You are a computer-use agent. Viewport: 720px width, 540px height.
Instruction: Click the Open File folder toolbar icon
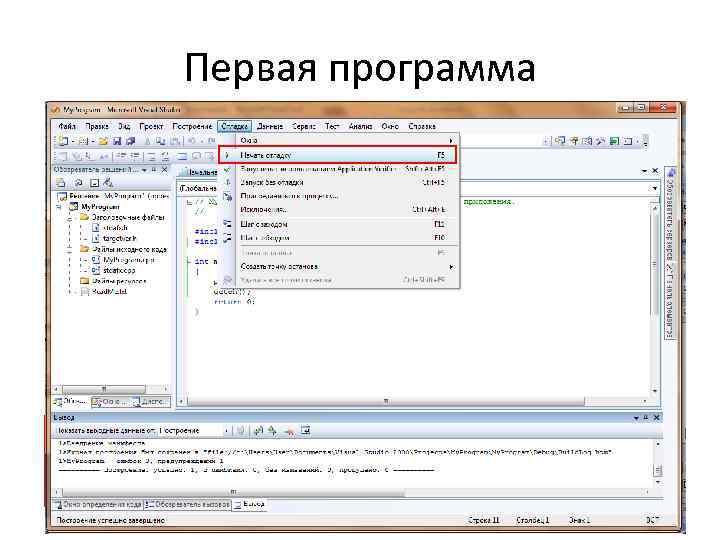103,141
